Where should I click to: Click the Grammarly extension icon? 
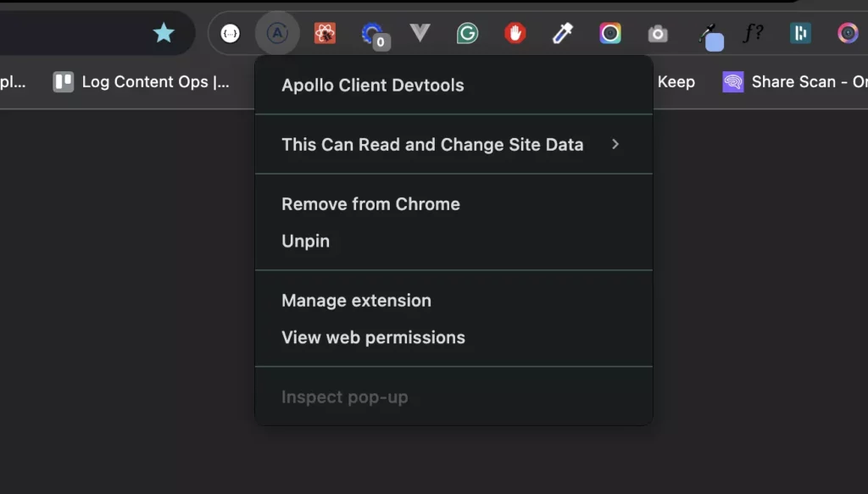pos(467,34)
